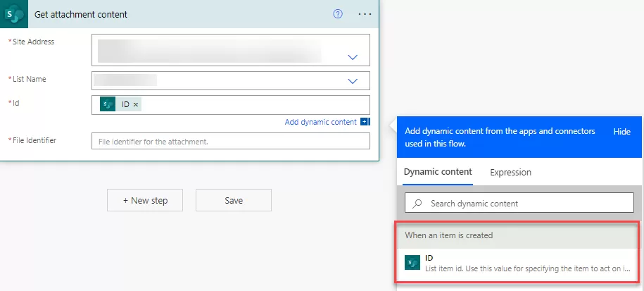The image size is (644, 291).
Task: Remove the ID token from the Id field
Action: pyautogui.click(x=136, y=104)
